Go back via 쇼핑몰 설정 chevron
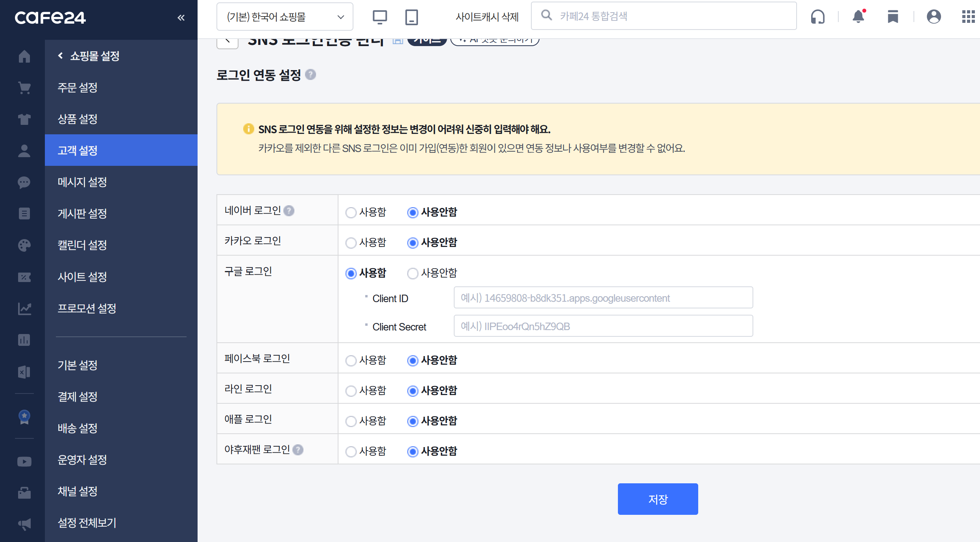This screenshot has height=542, width=980. coord(60,56)
